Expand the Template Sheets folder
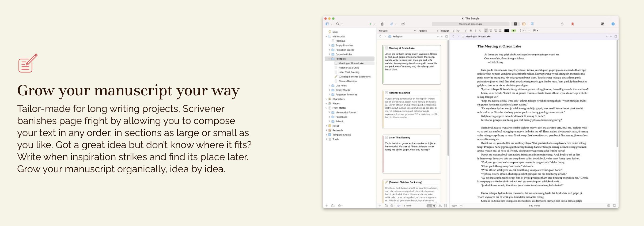644x226 pixels. point(326,135)
